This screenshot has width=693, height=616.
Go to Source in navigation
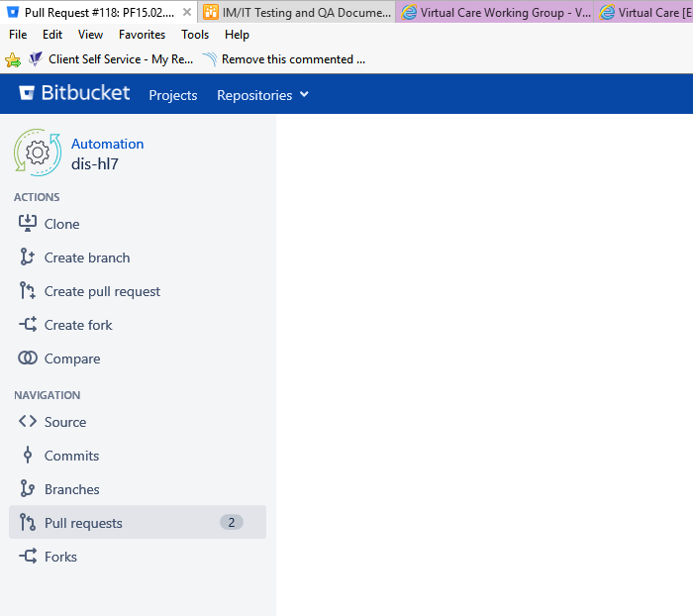(x=65, y=422)
